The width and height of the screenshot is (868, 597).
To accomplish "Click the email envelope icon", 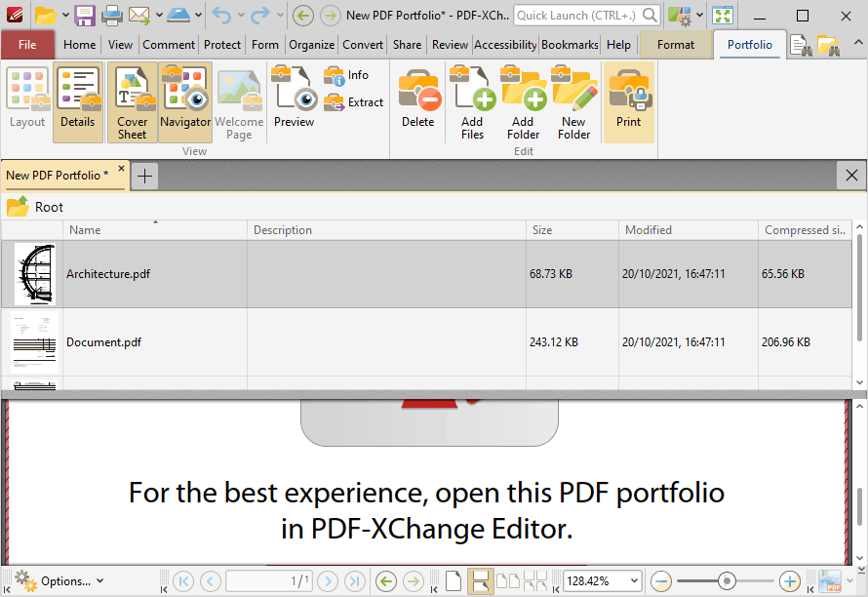I will click(x=138, y=16).
